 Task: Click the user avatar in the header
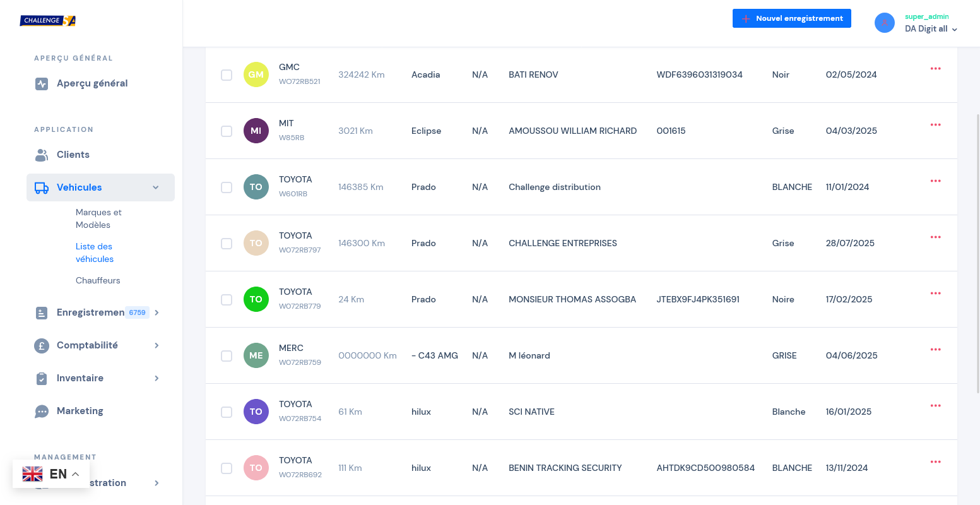coord(885,23)
